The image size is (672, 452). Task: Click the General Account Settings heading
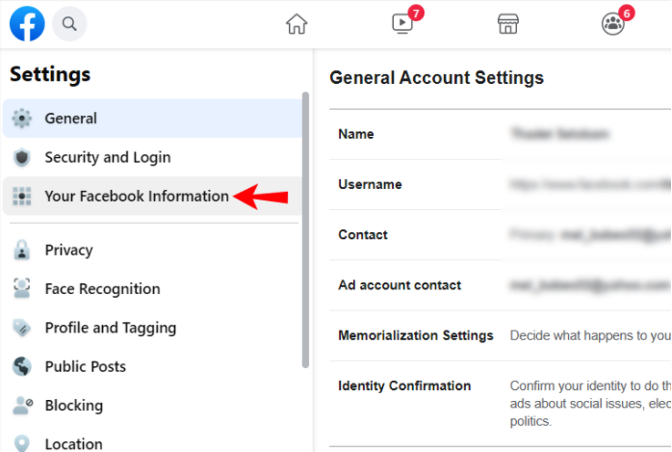click(x=436, y=78)
